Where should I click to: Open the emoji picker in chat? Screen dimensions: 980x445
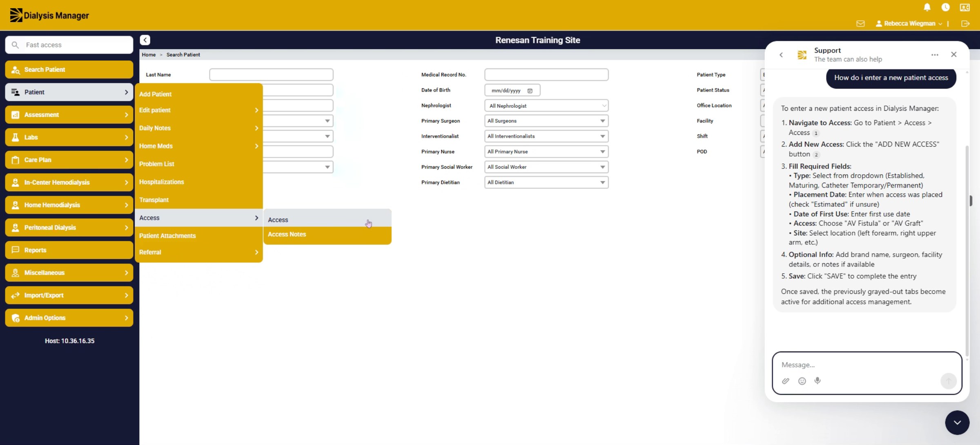[802, 381]
